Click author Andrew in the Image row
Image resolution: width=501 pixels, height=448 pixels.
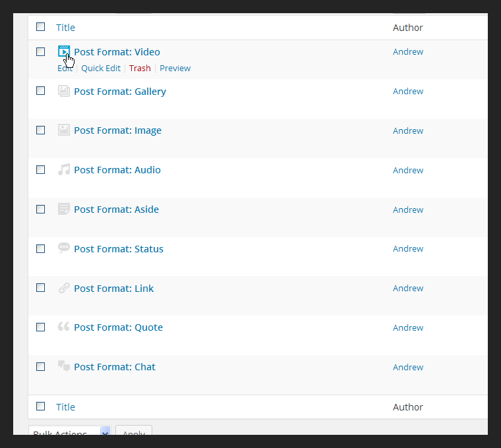408,131
